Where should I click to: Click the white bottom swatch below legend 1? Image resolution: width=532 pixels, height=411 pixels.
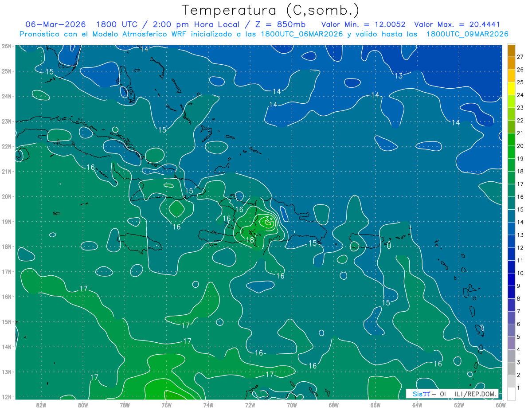511,394
